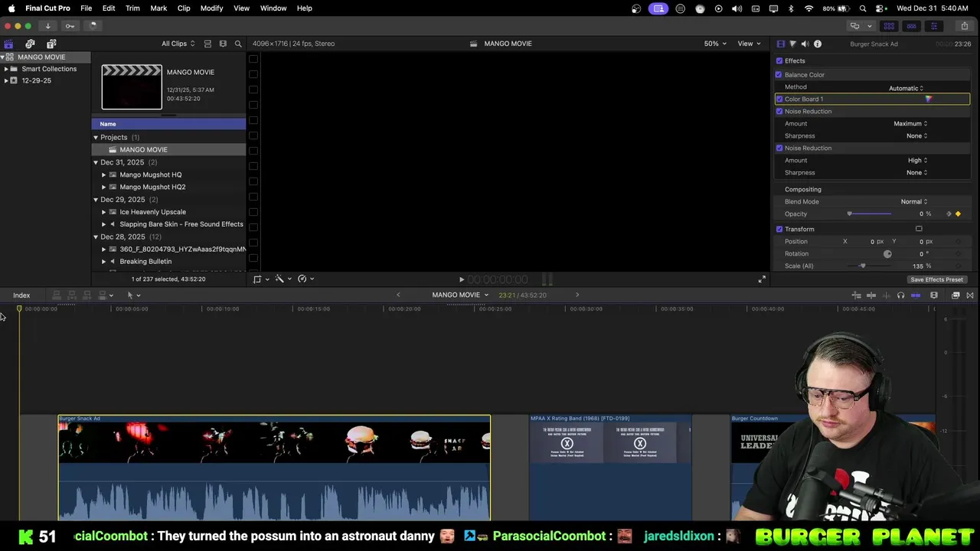Open the viewer View dropdown
980x551 pixels.
pos(748,44)
